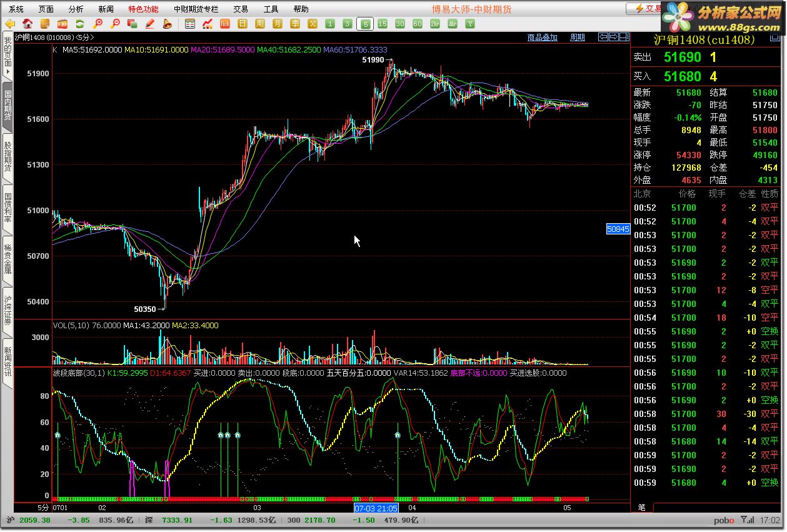The width and height of the screenshot is (787, 532).
Task: Open the 周期 period dropdown link
Action: pos(578,38)
